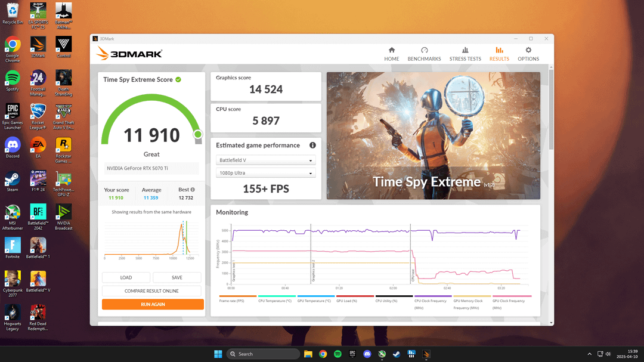This screenshot has height=362, width=644.
Task: Open the Recycle Bin desktop icon
Action: 13,13
